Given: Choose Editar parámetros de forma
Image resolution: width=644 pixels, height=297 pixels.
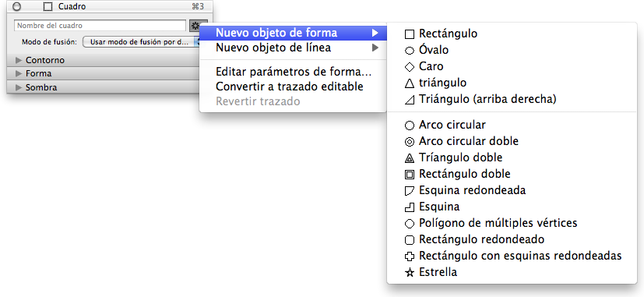Looking at the screenshot, I should coord(293,72).
